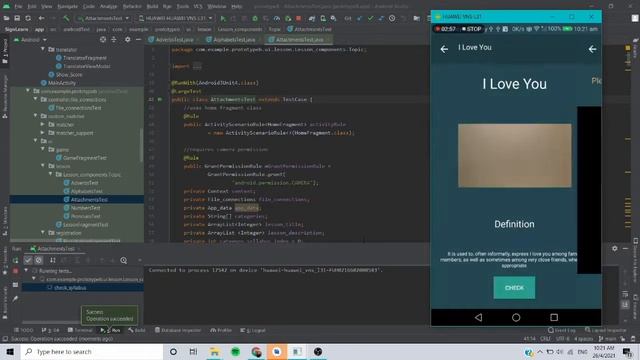Tap the right-side arrow in phone app bar
Image resolution: width=640 pixels, height=360 pixels.
pyautogui.click(x=592, y=49)
